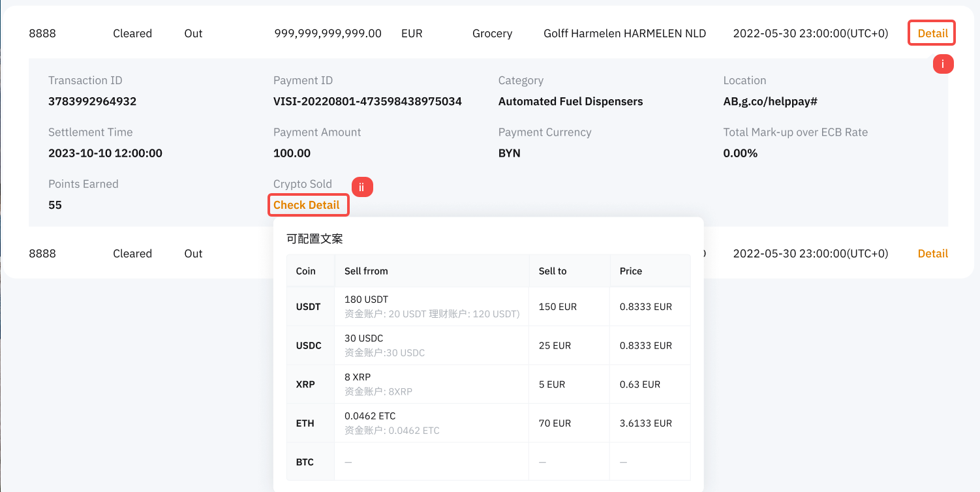Select the USDC coin row label
This screenshot has width=980, height=492.
(x=309, y=346)
